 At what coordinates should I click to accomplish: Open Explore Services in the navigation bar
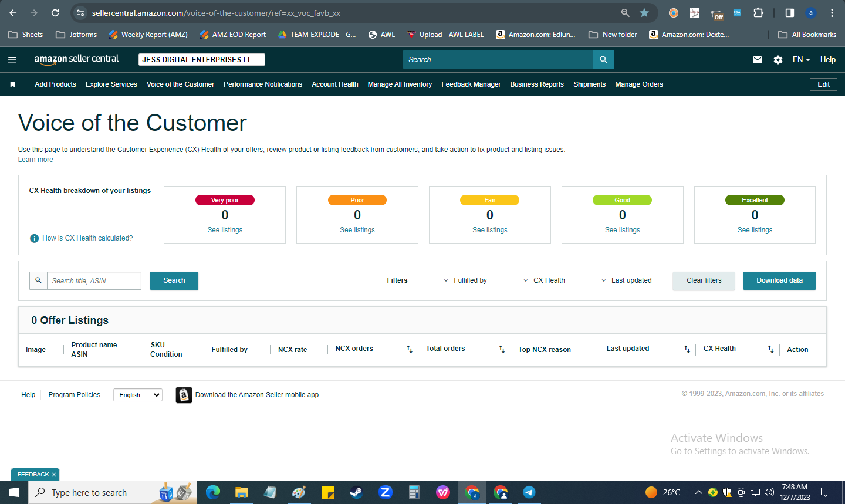coord(111,84)
